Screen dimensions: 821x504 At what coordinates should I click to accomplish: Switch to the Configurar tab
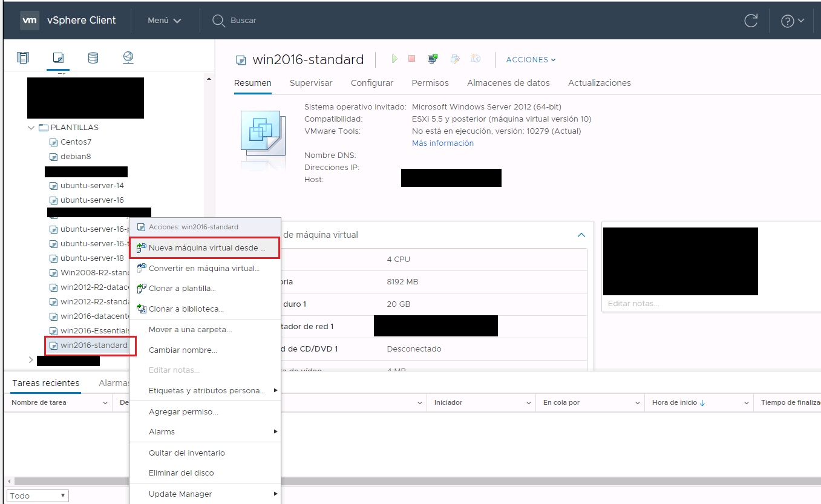[x=372, y=83]
